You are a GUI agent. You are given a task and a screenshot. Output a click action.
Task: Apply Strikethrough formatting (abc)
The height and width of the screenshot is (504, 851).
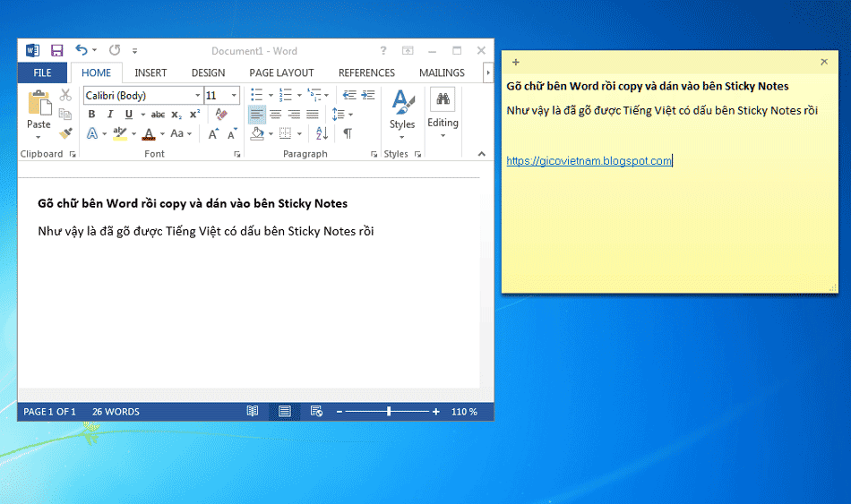(158, 115)
